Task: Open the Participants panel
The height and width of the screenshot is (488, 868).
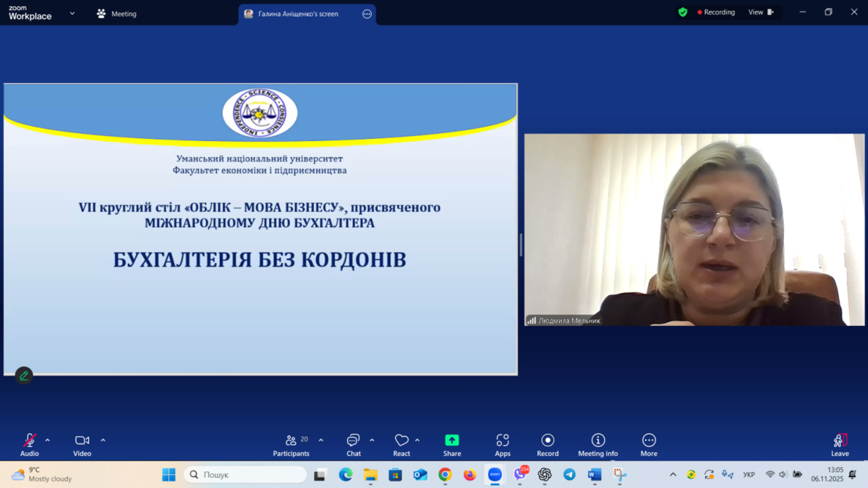Action: (x=291, y=444)
